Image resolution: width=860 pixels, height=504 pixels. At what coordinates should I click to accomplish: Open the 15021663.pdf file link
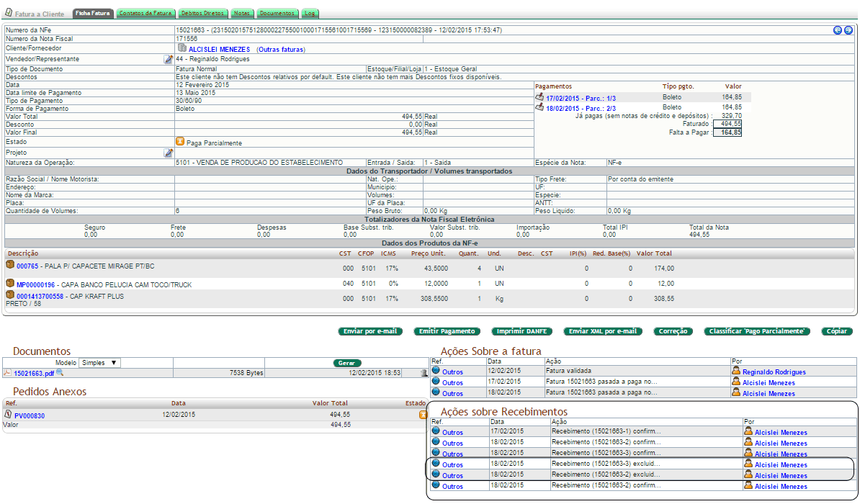pos(34,374)
